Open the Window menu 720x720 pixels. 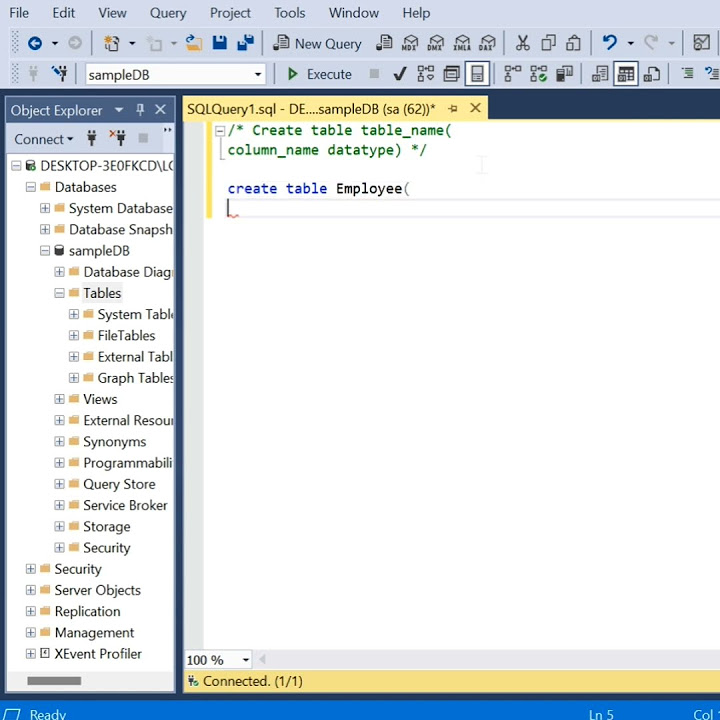(354, 13)
